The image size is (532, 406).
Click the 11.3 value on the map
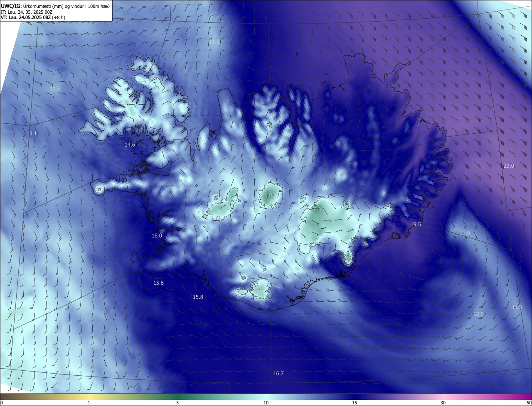coord(214,42)
